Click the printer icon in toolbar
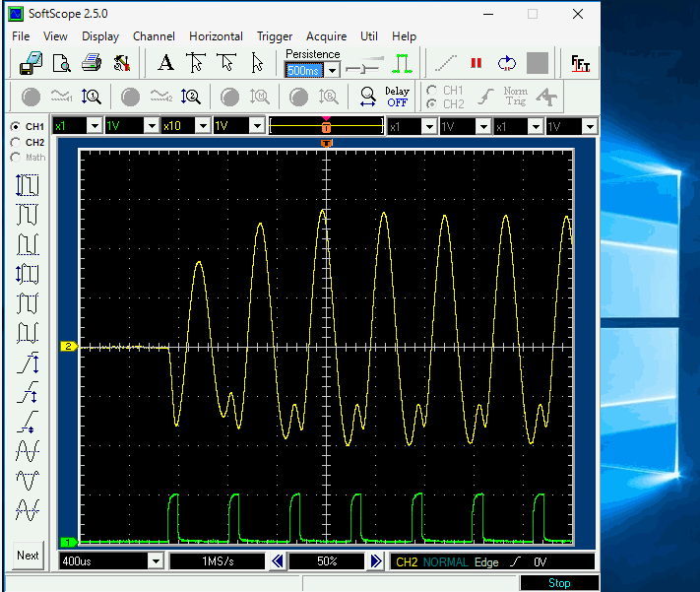Viewport: 700px width, 592px height. (91, 64)
